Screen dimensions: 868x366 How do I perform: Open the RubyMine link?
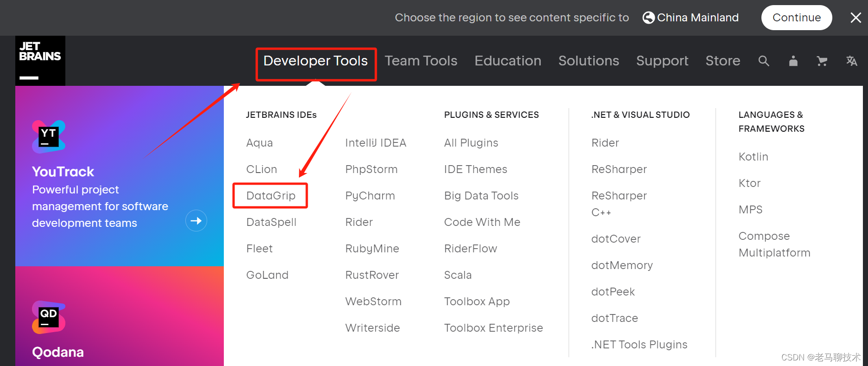(x=372, y=249)
